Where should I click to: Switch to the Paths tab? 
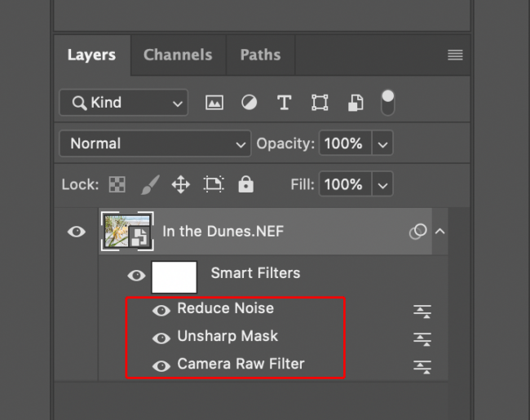[x=260, y=55]
